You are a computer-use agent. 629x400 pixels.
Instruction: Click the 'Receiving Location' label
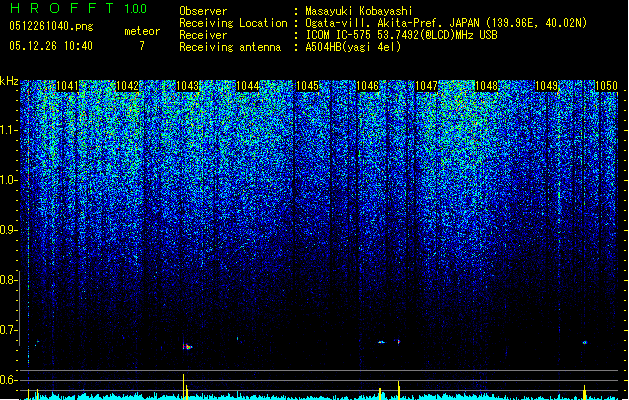tap(233, 23)
